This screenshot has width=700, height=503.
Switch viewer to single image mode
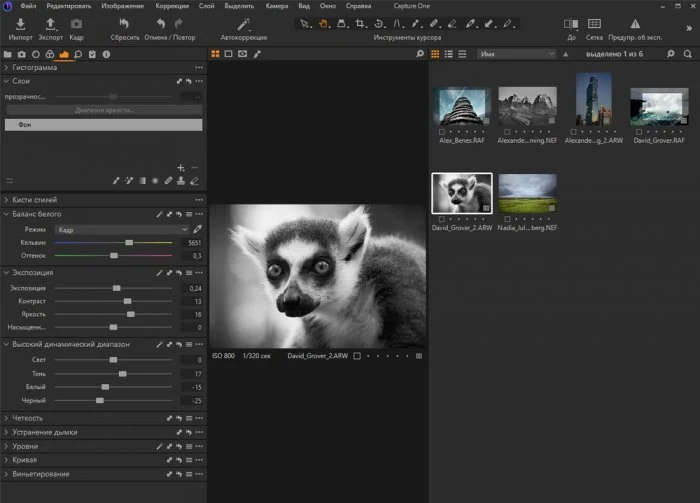coord(229,54)
